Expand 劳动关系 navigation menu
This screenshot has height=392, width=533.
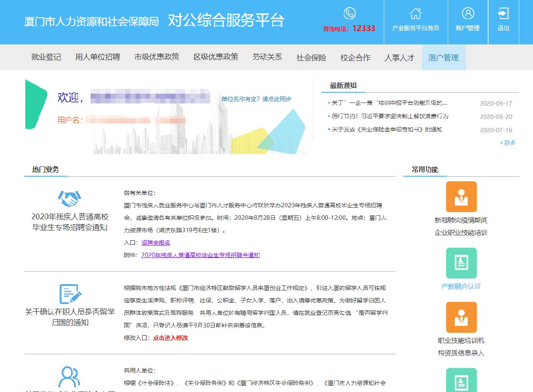click(267, 57)
